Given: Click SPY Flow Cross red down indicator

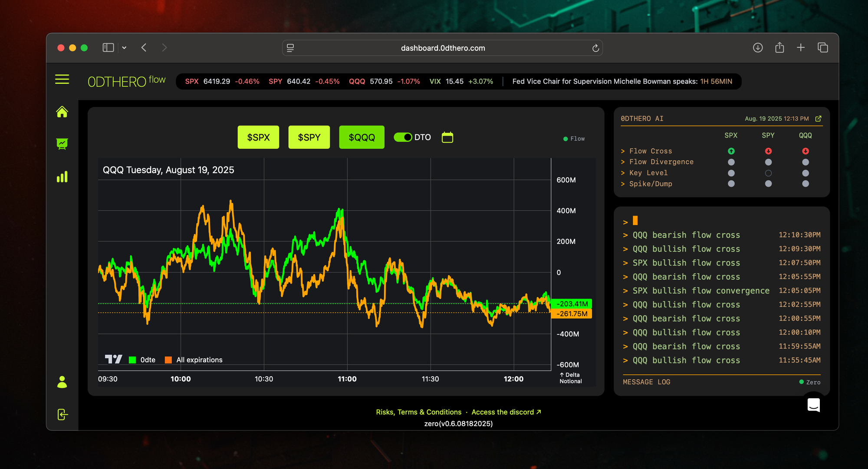Looking at the screenshot, I should (768, 151).
